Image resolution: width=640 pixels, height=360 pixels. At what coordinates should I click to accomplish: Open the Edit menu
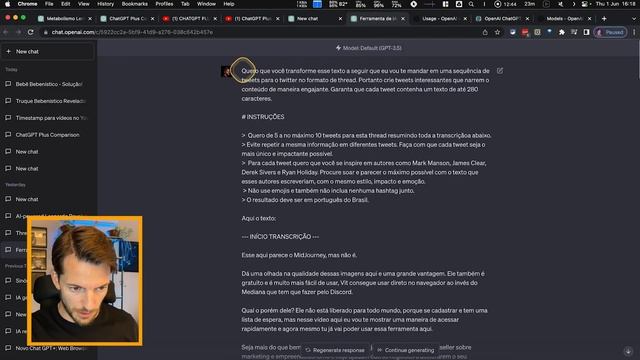[x=66, y=4]
